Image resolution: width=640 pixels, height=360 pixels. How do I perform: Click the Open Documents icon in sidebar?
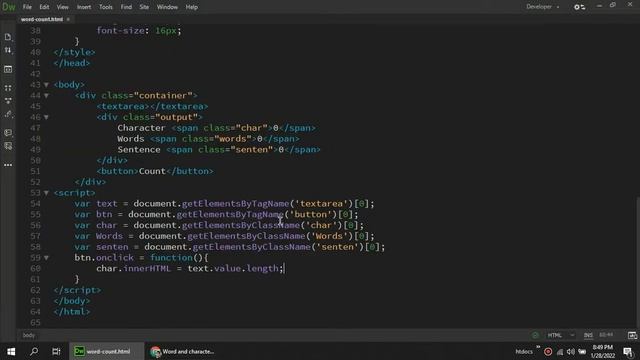[x=8, y=37]
